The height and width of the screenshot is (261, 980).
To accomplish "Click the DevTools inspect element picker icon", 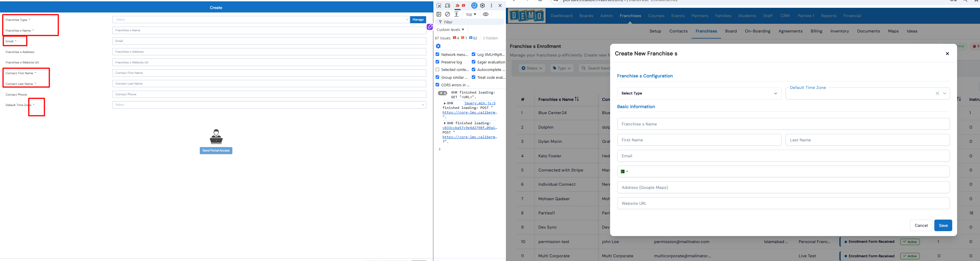I will 439,6.
